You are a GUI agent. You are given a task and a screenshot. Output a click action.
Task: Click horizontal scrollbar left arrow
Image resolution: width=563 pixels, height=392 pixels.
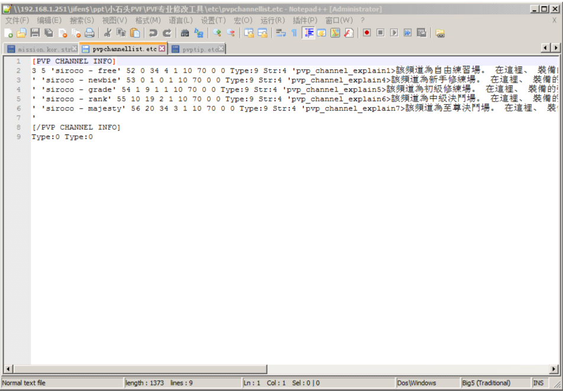9,369
